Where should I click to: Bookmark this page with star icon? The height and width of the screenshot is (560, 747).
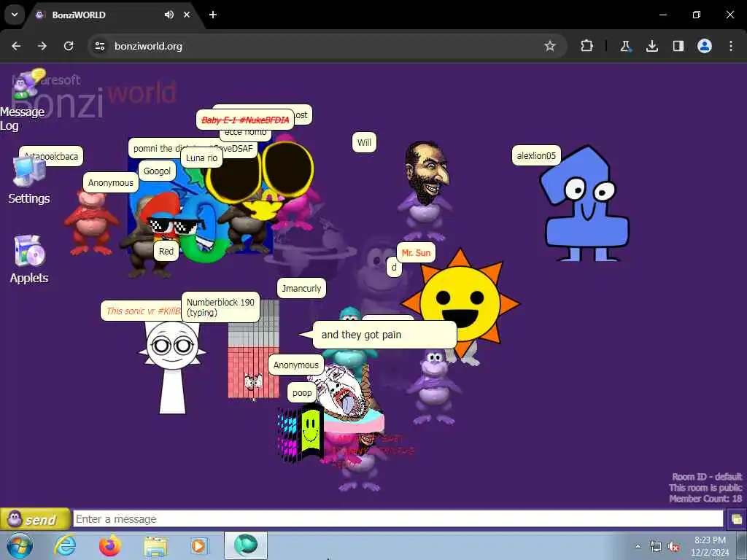coord(550,46)
